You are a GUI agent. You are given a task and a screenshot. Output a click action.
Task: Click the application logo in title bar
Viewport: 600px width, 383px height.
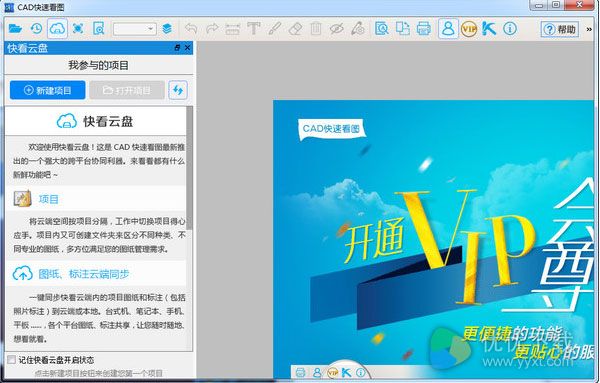coord(9,7)
